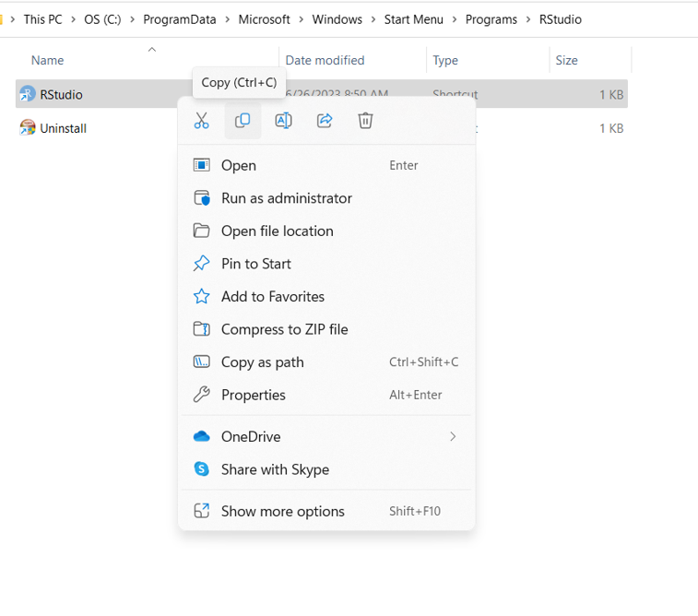Select Run as administrator

(x=286, y=198)
